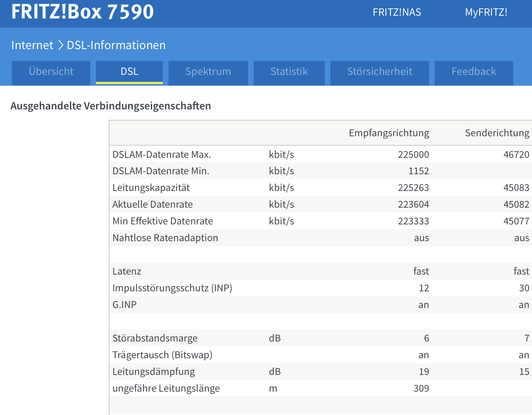Click the Leitungsdämpfung row label
The width and height of the screenshot is (532, 415).
pyautogui.click(x=153, y=372)
